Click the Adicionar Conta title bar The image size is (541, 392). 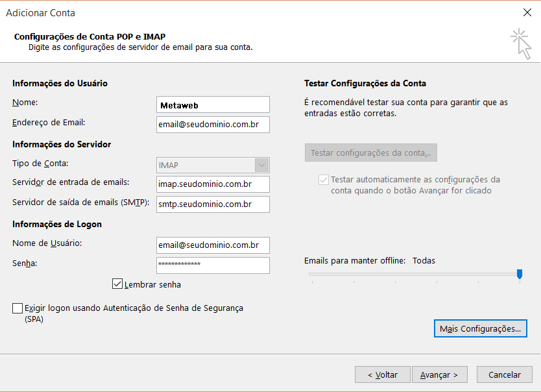click(259, 12)
